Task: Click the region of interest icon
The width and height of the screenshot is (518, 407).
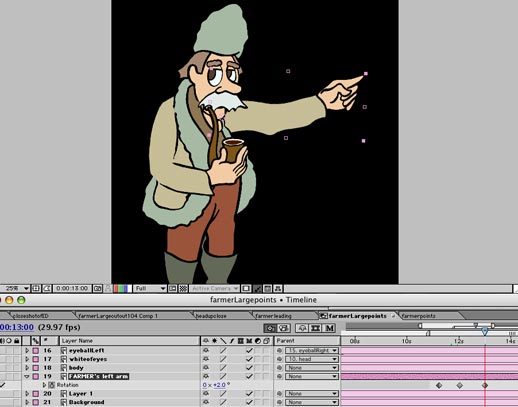Action: [172, 288]
